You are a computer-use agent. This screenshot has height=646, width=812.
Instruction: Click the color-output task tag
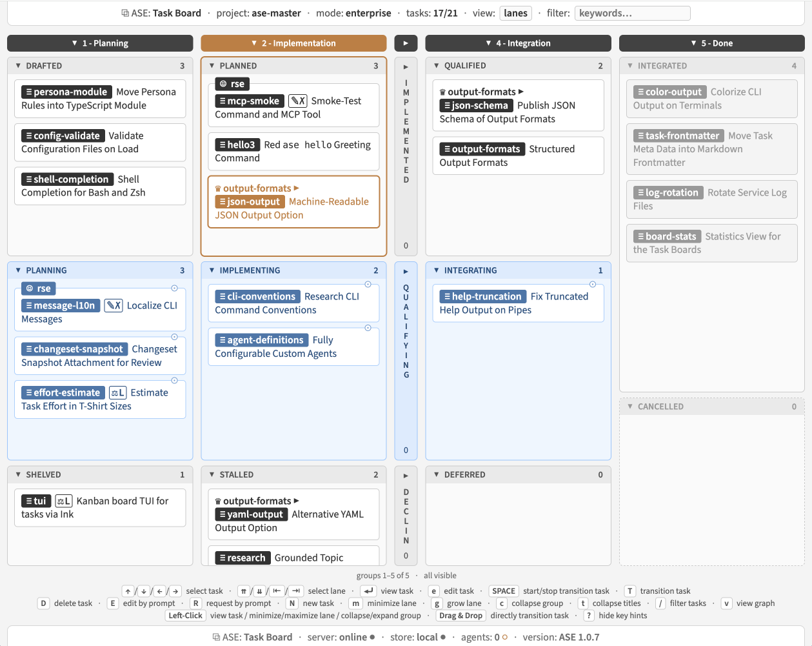click(670, 92)
